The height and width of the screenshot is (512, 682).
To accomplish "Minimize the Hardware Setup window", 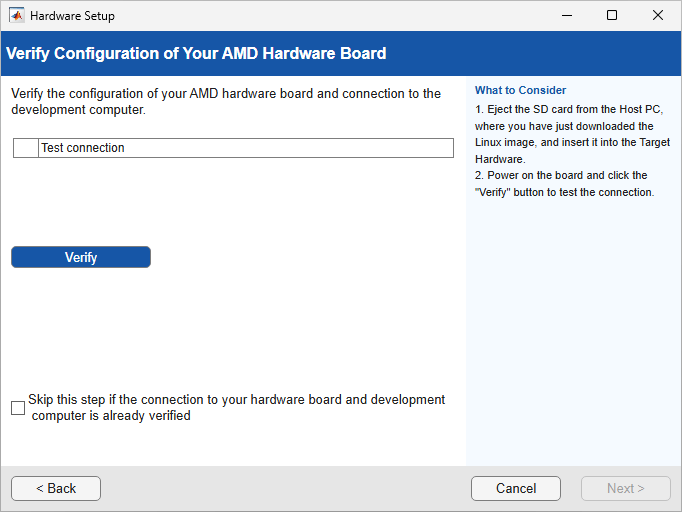I will click(x=567, y=16).
